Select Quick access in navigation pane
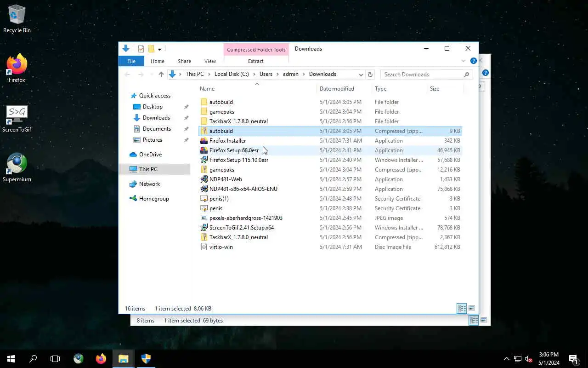 click(x=155, y=96)
